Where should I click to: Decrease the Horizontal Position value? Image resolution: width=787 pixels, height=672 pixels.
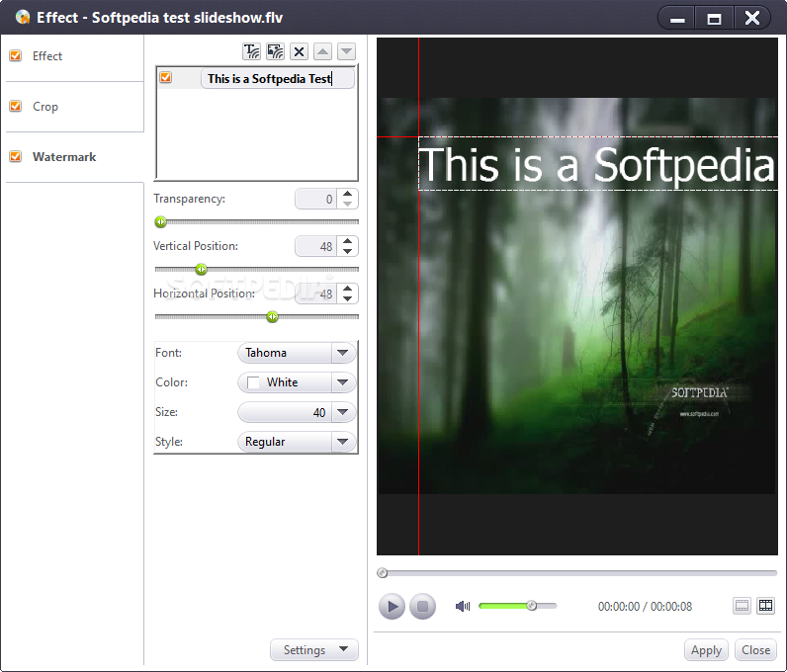[347, 298]
